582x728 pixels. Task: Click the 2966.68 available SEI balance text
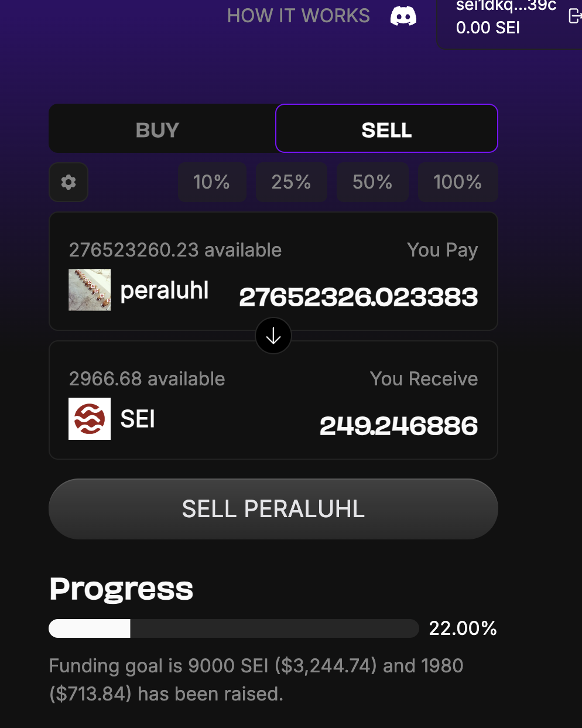pos(147,379)
